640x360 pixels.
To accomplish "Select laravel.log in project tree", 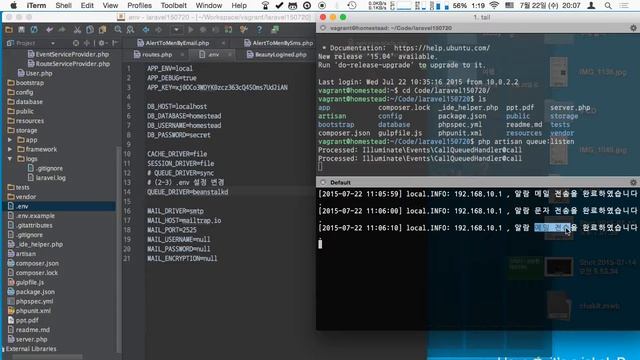I will coord(47,178).
